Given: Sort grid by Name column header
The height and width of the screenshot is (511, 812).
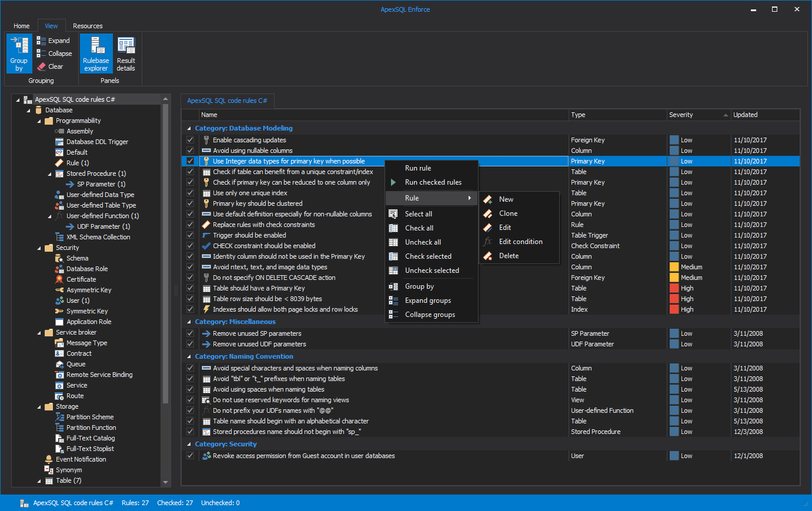Looking at the screenshot, I should [x=384, y=115].
